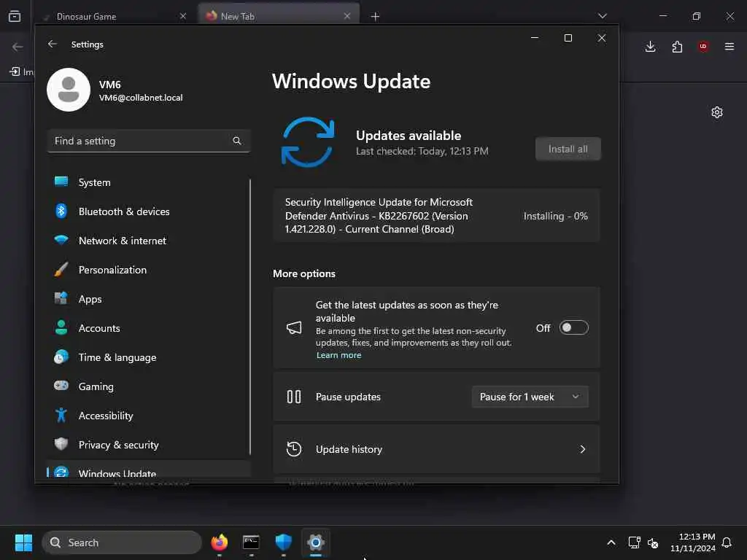
Task: Click the Pause updates icon
Action: click(x=294, y=397)
